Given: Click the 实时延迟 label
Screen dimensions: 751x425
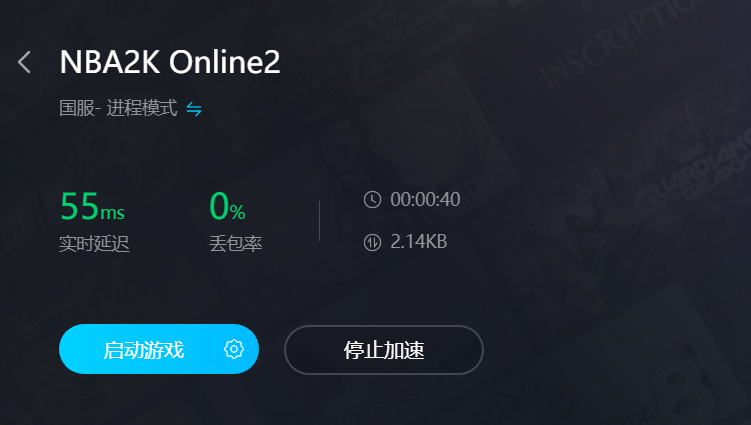Looking at the screenshot, I should [94, 243].
